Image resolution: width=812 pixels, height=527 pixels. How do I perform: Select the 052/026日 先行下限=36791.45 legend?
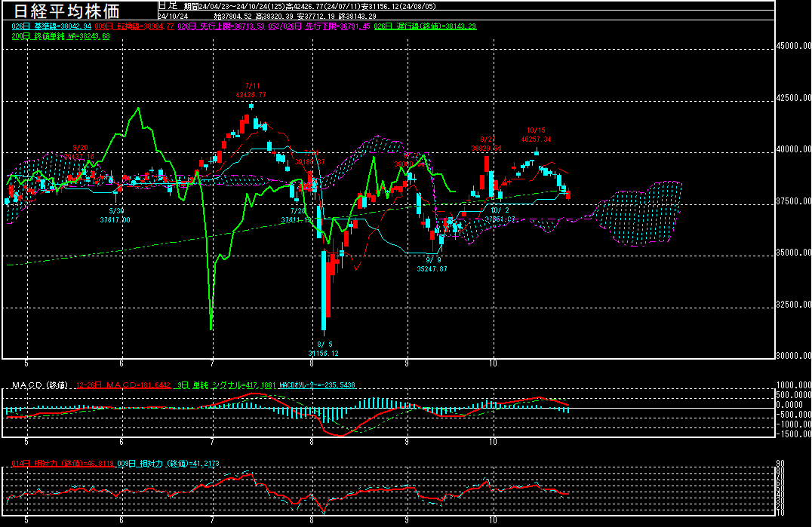[319, 26]
